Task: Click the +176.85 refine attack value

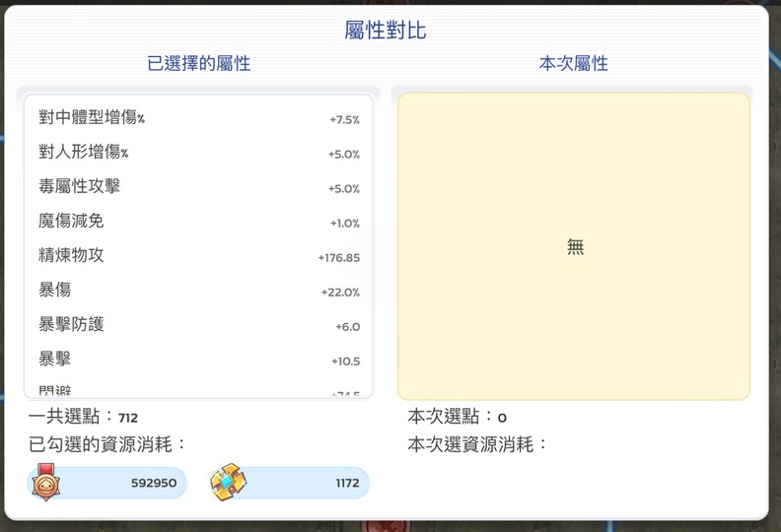Action: click(338, 258)
